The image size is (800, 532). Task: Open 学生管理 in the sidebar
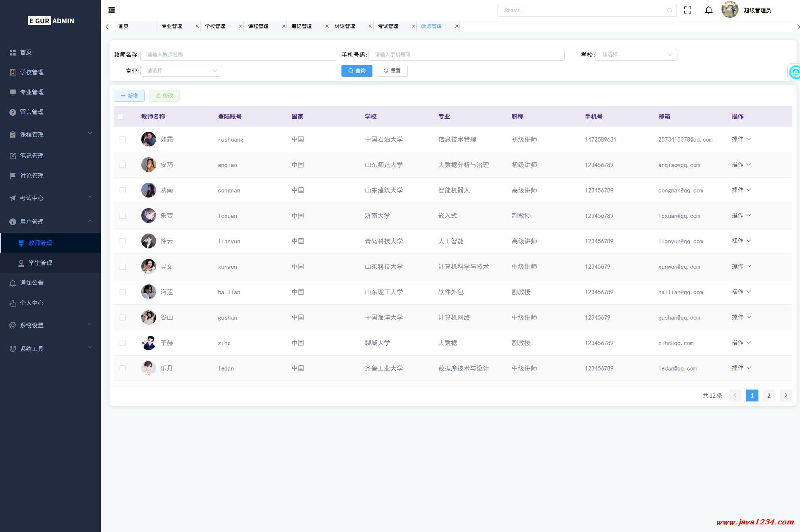(40, 263)
